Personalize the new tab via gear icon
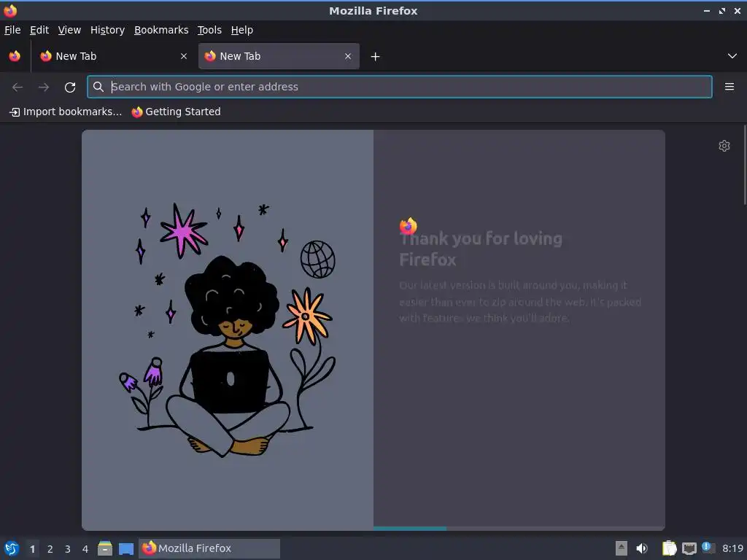The width and height of the screenshot is (747, 560). 724,146
